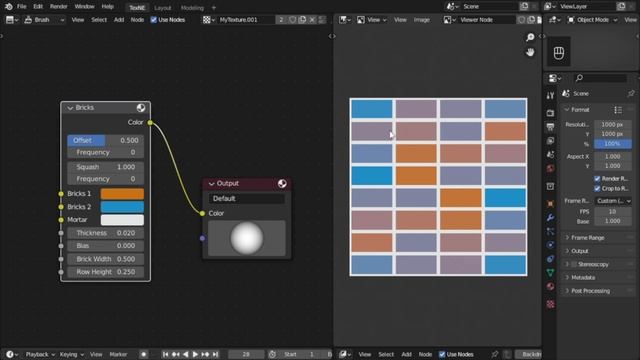
Task: Open the Object properties orange square icon
Action: tap(550, 204)
